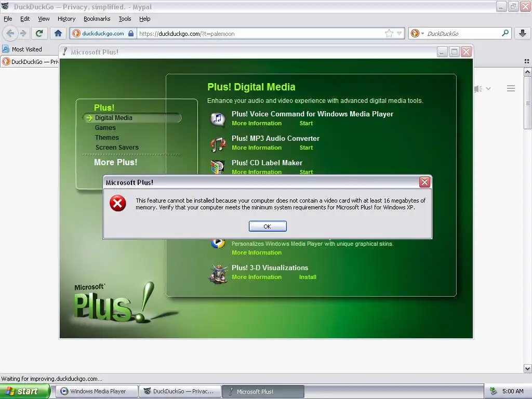This screenshot has width=532, height=399.
Task: Install Plus! 3-D Visualizations
Action: pyautogui.click(x=308, y=277)
